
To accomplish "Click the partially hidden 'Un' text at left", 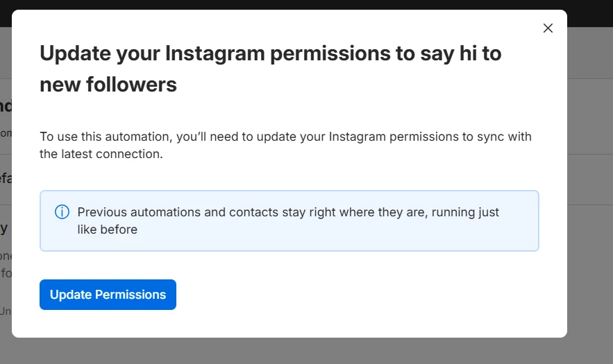I will click(x=6, y=311).
